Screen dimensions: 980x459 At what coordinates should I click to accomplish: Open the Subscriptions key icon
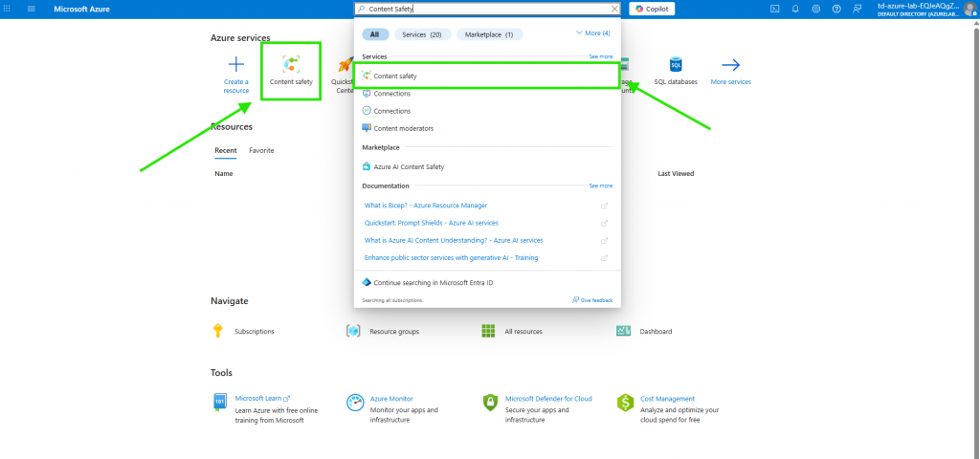point(218,331)
